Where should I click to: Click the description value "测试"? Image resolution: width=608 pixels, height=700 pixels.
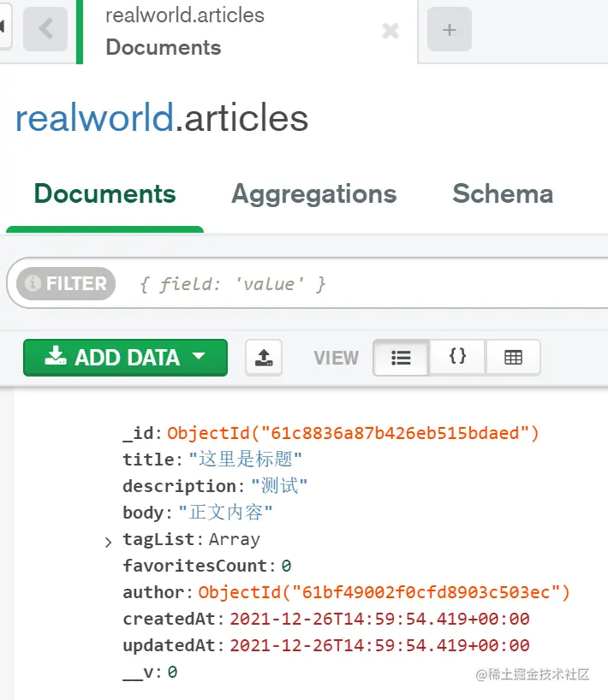279,486
